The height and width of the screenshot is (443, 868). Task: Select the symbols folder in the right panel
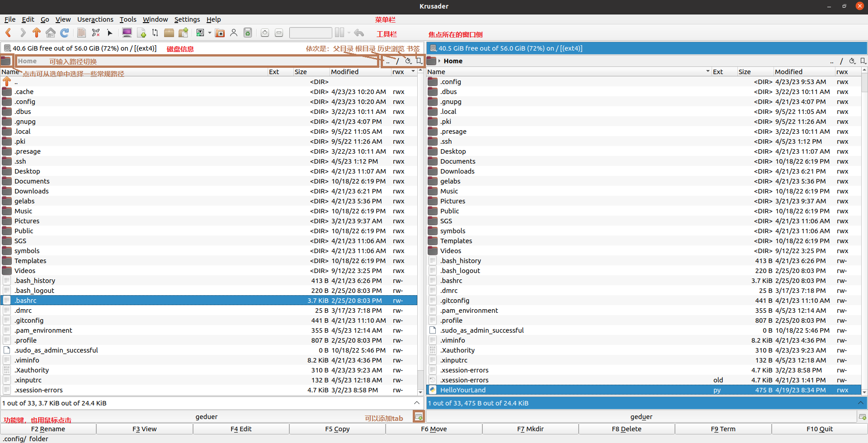point(644,231)
